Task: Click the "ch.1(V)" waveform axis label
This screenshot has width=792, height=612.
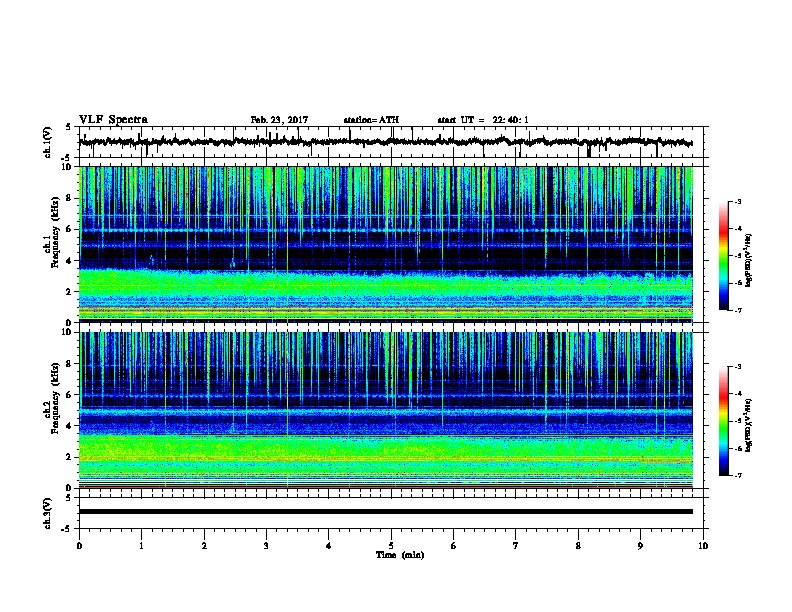Action: 47,142
